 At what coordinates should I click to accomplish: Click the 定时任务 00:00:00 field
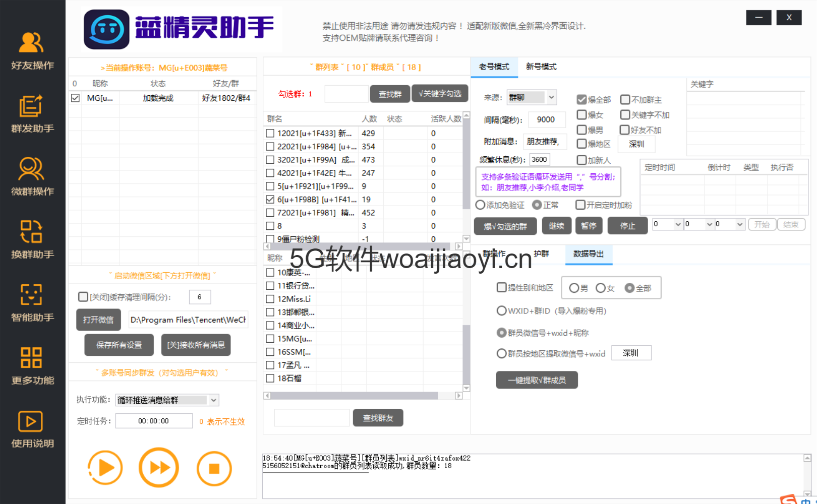154,421
